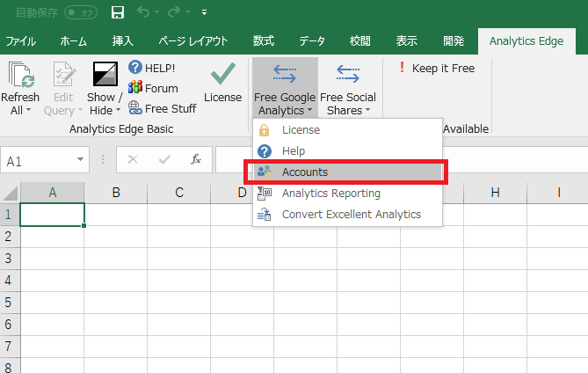Expand the Name Box dropdown arrow
588x373 pixels.
tap(80, 159)
